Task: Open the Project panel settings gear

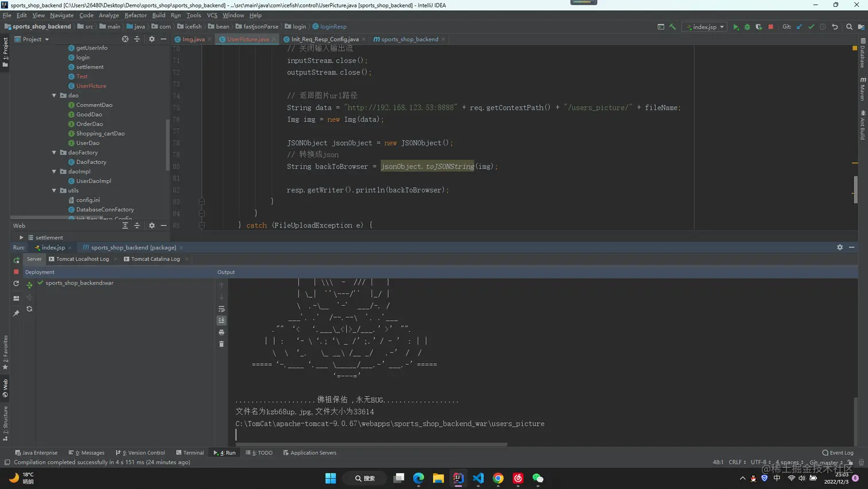Action: (x=152, y=39)
